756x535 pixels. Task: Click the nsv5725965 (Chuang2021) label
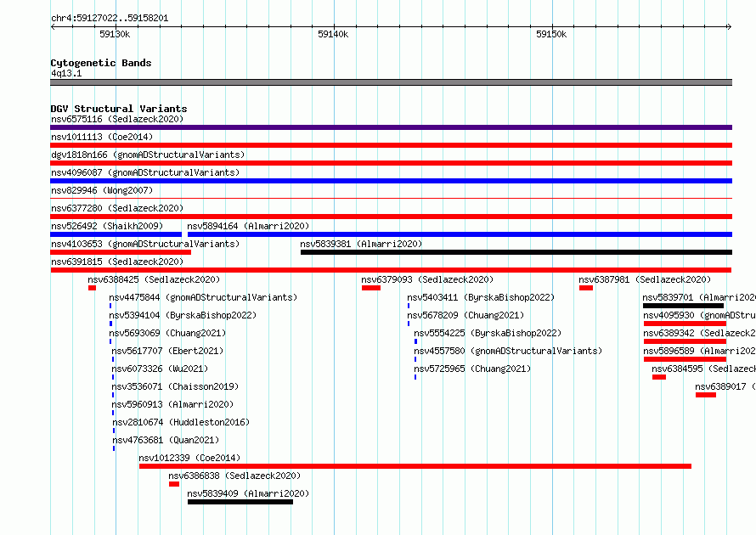(472, 369)
